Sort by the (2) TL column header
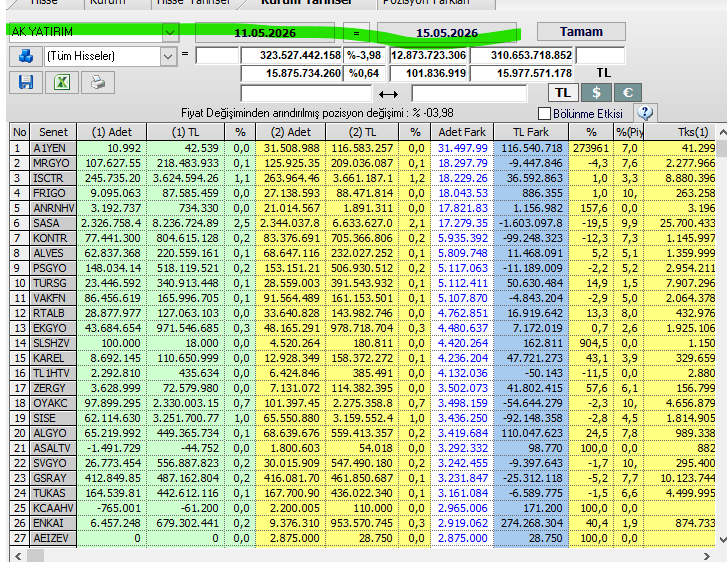The height and width of the screenshot is (562, 727). (x=362, y=132)
